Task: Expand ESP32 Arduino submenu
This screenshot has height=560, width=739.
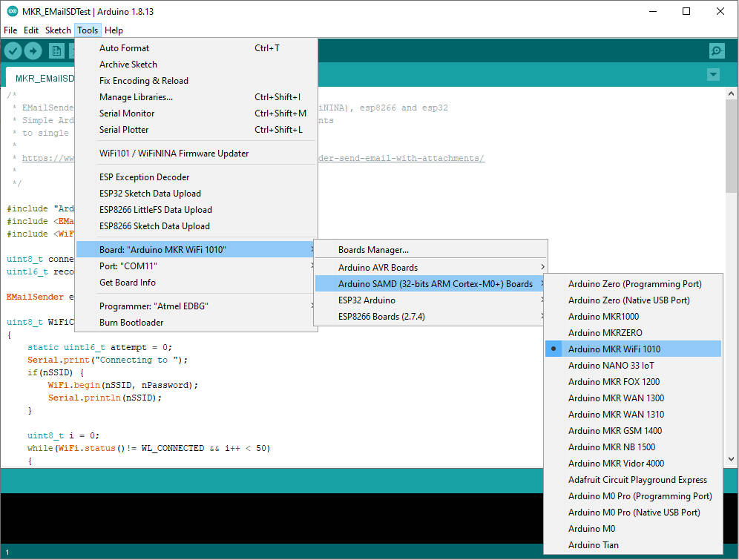Action: 430,300
